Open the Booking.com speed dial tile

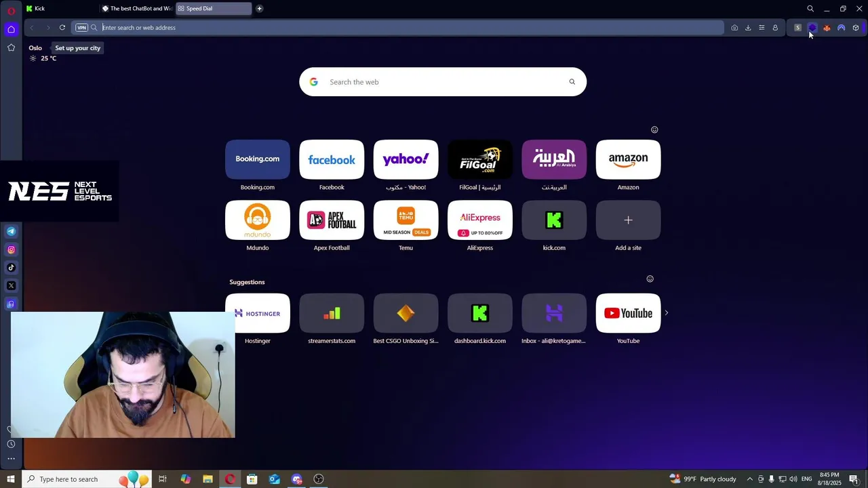coord(258,159)
